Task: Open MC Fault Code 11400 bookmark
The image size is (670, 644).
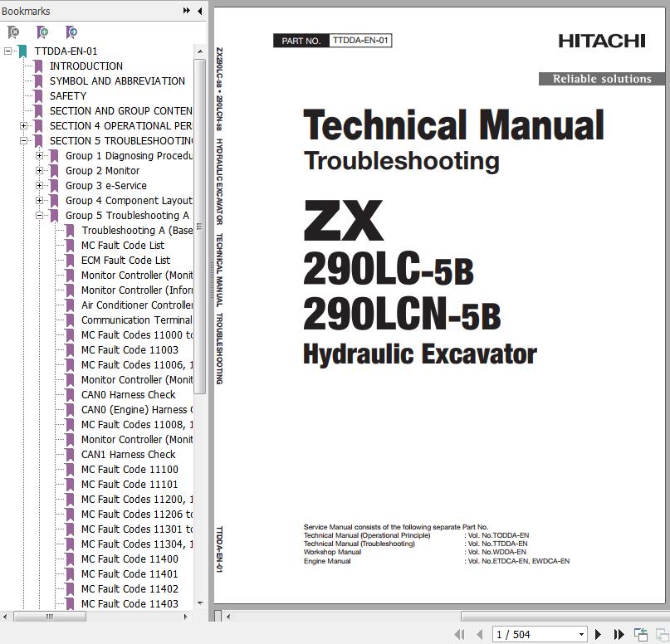Action: (130, 559)
